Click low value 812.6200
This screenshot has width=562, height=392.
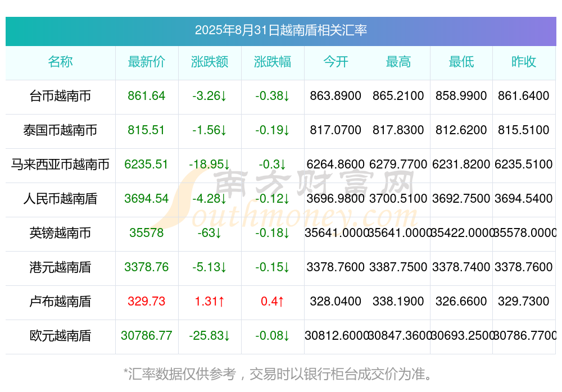coord(461,130)
